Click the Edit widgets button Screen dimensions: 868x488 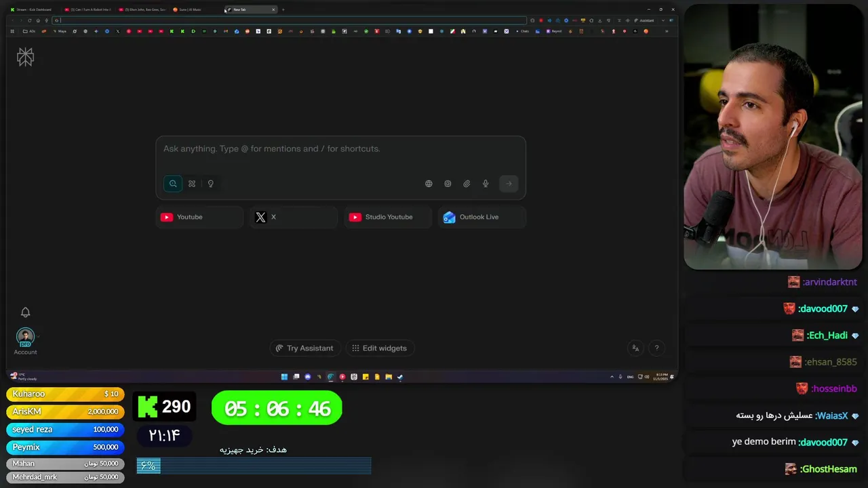pyautogui.click(x=380, y=348)
